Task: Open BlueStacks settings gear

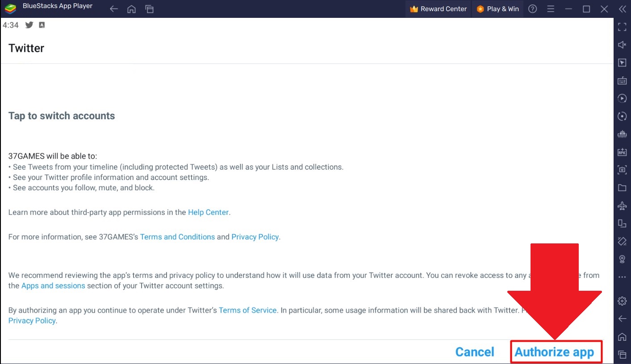Action: [x=622, y=301]
